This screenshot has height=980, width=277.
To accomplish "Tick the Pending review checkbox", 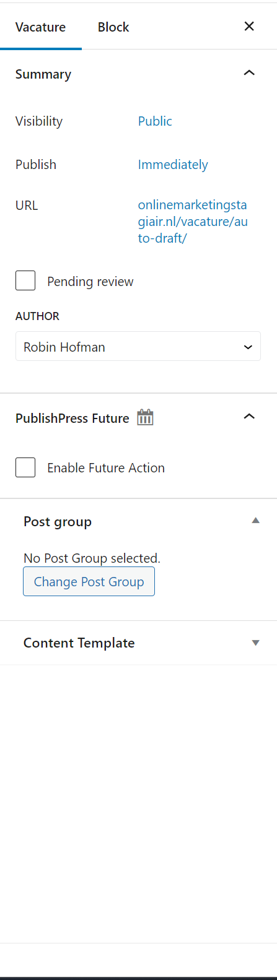I will click(25, 280).
